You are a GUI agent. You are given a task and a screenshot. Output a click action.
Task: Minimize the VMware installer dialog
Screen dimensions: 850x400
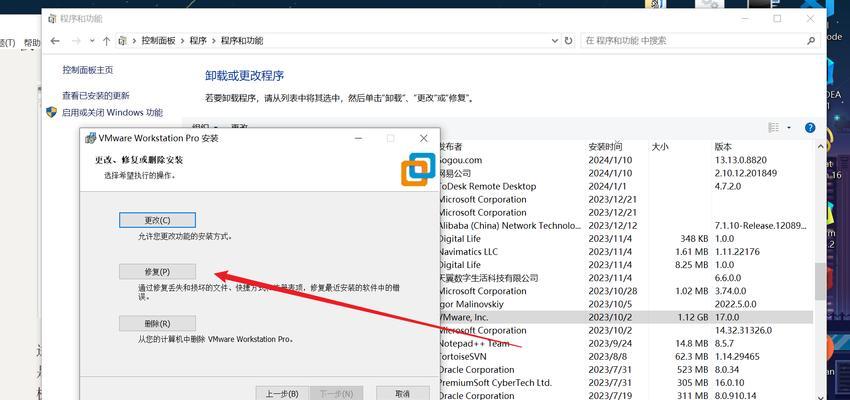[359, 138]
